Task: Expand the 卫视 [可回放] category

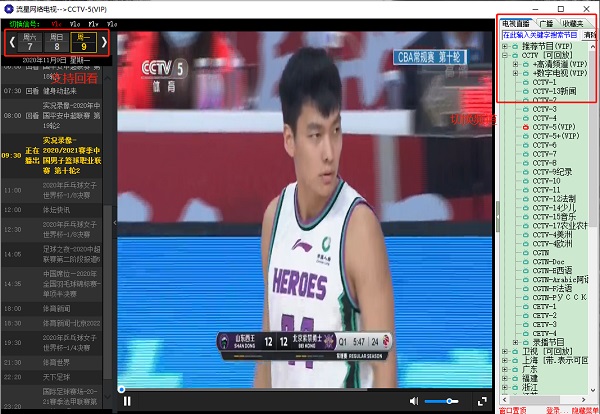Action: tap(506, 350)
